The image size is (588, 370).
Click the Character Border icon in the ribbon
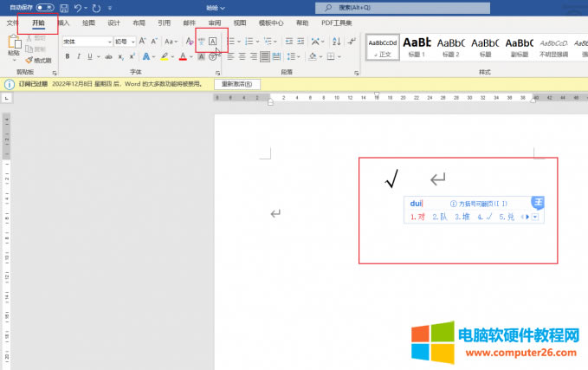(x=213, y=42)
